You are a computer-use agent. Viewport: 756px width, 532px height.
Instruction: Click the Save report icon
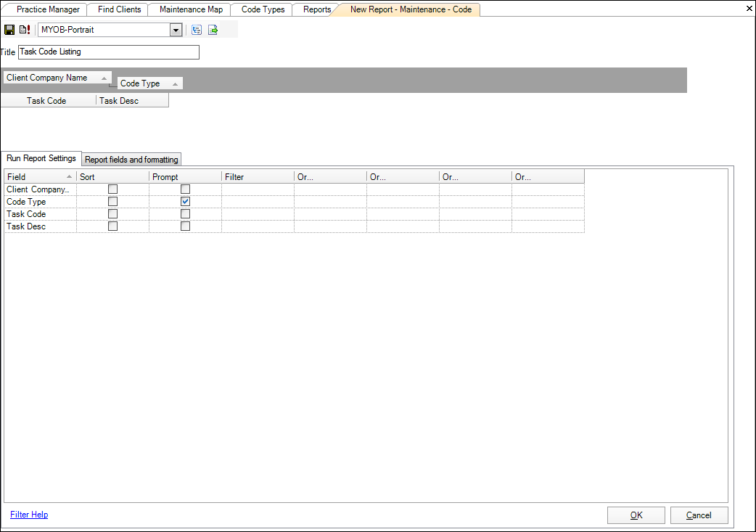[x=9, y=29]
